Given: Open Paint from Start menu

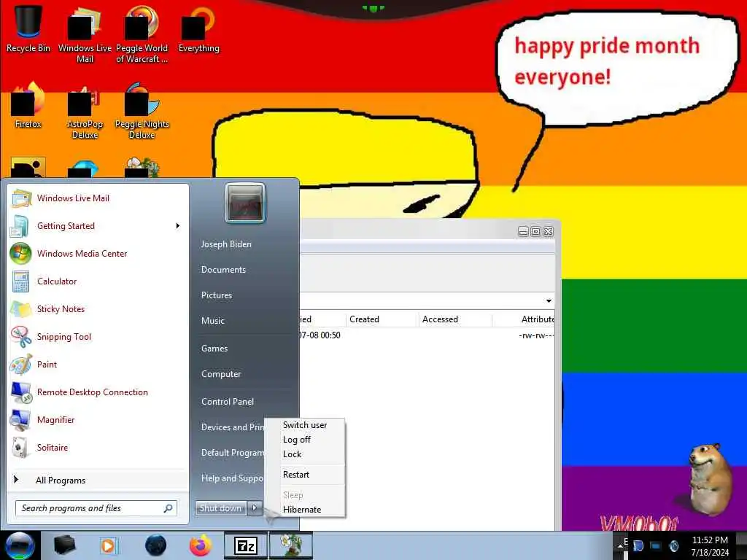Looking at the screenshot, I should pyautogui.click(x=98, y=364).
